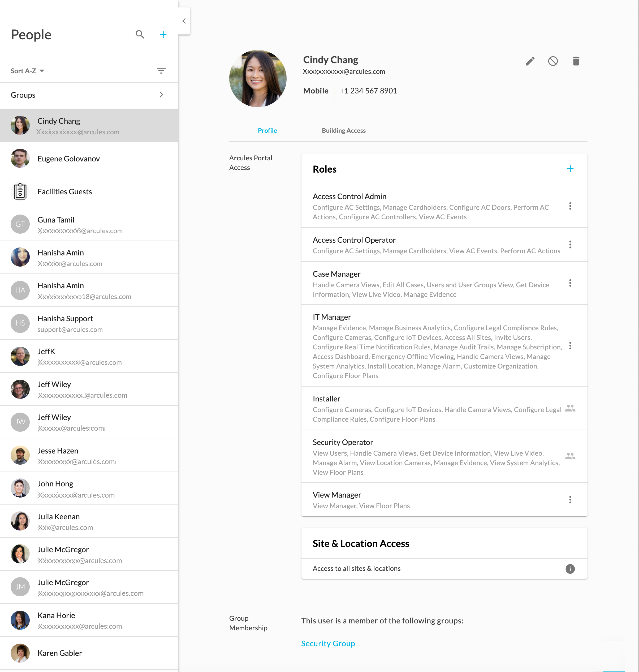Open Access Control Admin role options menu
This screenshot has width=639, height=672.
[x=570, y=206]
